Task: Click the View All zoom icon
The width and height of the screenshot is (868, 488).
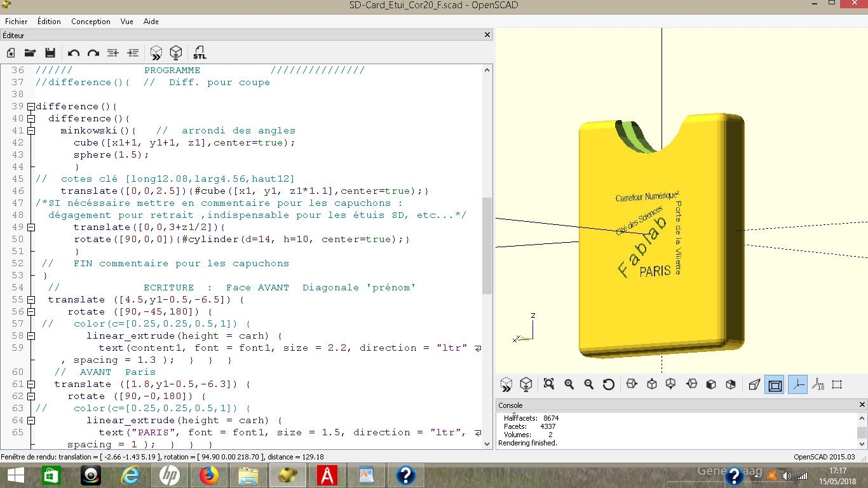Action: (549, 384)
